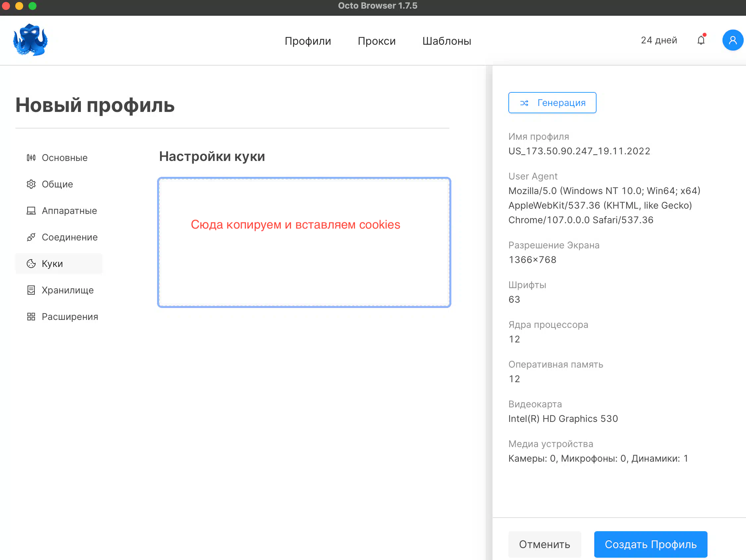The width and height of the screenshot is (746, 560).
Task: Select the Расширения settings section
Action: tap(58, 317)
